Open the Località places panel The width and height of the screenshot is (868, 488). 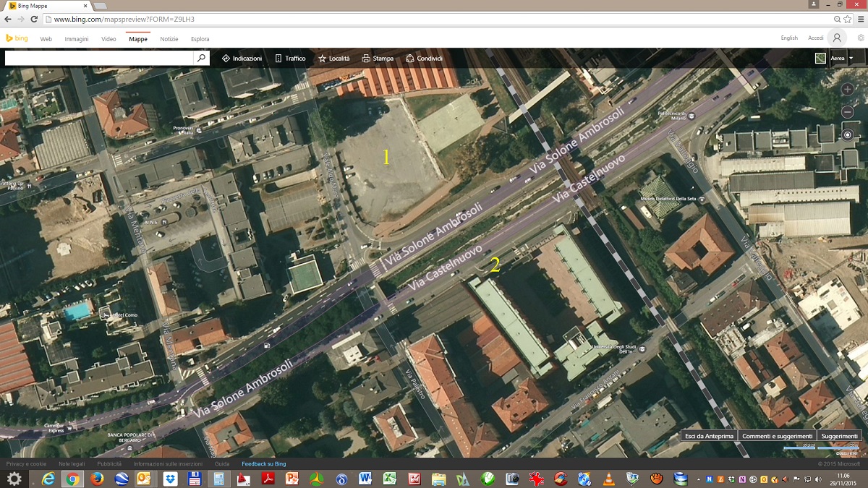333,58
